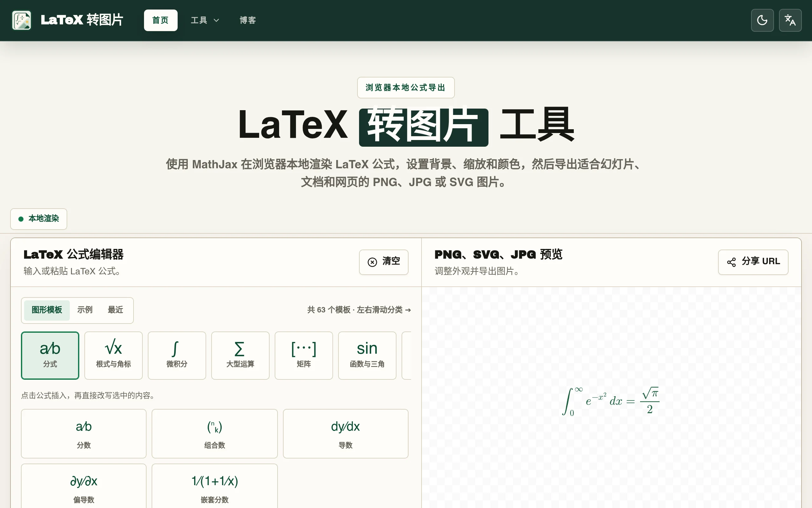This screenshot has width=812, height=508.
Task: Insert the 导数 dy/dx template
Action: 346,433
